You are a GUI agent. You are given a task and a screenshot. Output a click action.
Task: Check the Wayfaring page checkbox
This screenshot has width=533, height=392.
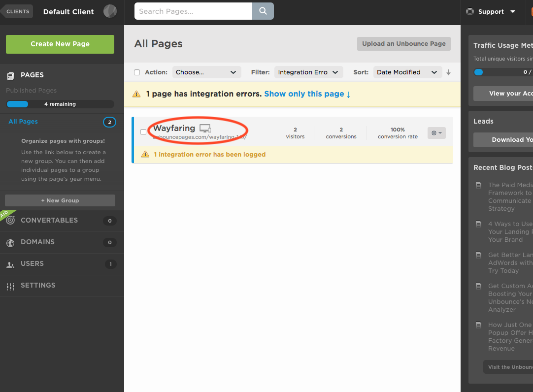point(143,132)
